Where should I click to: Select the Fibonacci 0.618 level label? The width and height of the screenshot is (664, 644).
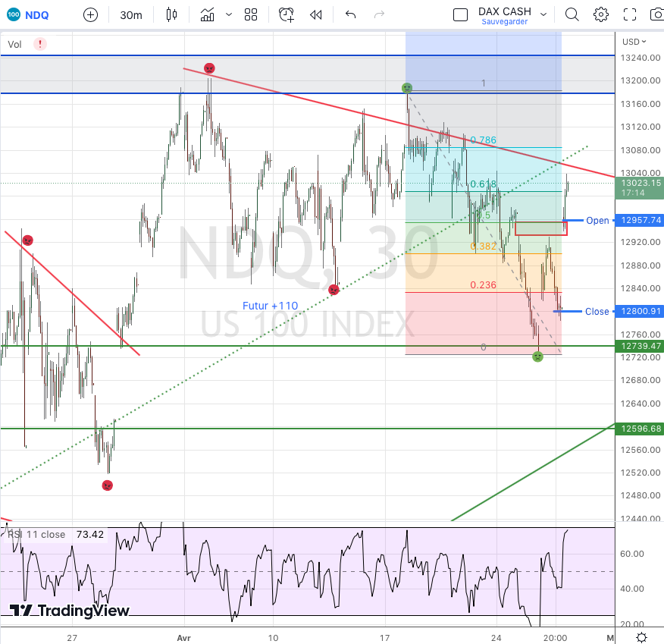(483, 184)
